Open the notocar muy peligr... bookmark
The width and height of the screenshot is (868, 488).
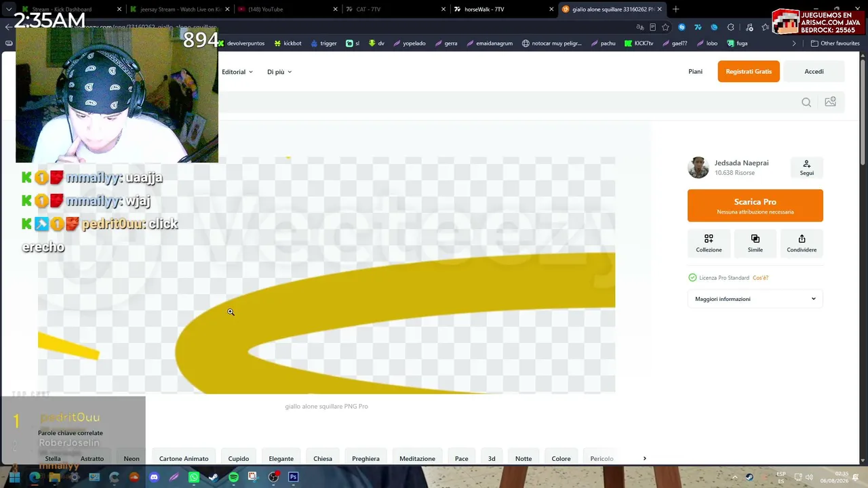coord(552,43)
